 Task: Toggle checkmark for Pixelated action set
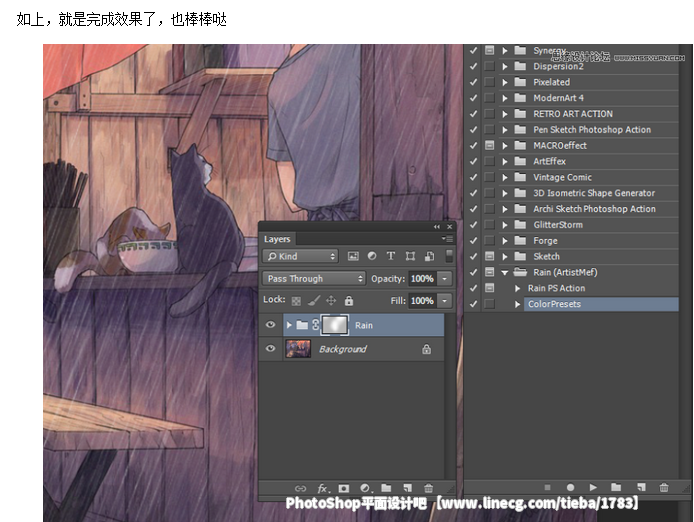(x=474, y=82)
